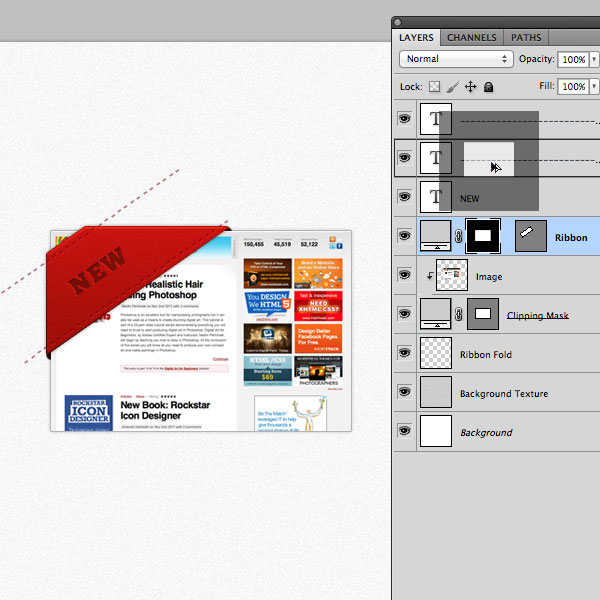This screenshot has width=600, height=600.
Task: Click the NEW layer name text
Action: point(469,199)
